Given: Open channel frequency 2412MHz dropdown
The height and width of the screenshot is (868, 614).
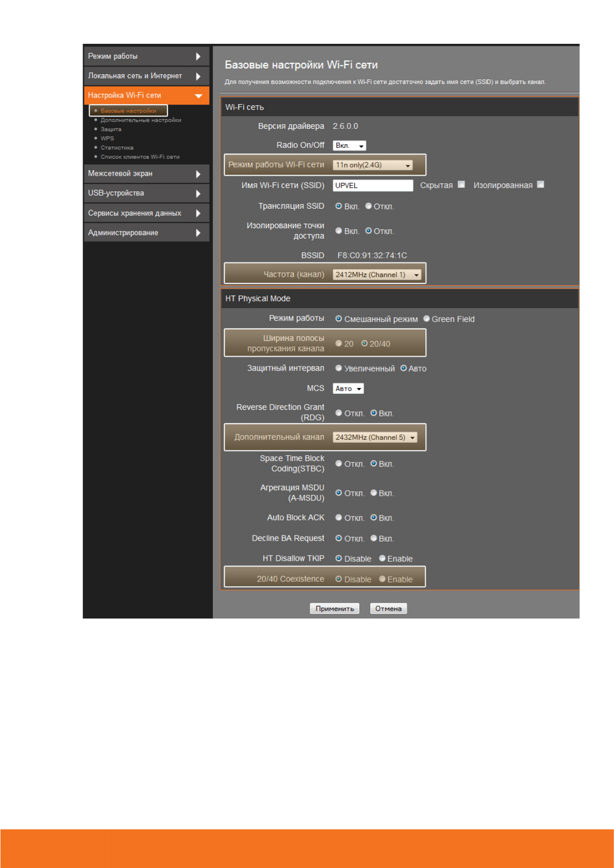Looking at the screenshot, I should pos(377,275).
